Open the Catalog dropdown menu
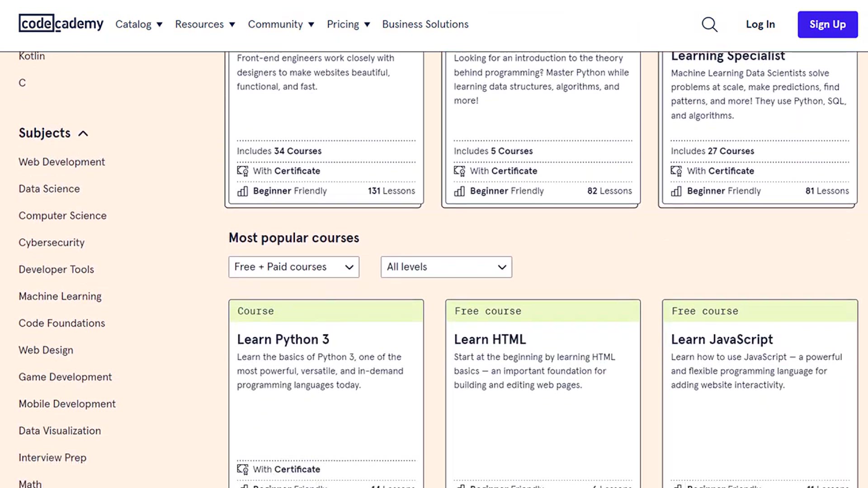This screenshot has height=488, width=868. (x=139, y=24)
